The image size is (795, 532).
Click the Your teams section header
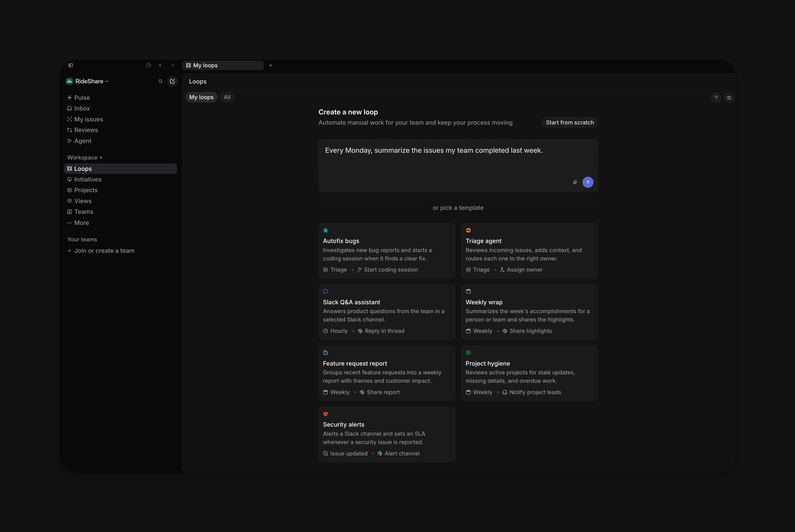coord(82,240)
